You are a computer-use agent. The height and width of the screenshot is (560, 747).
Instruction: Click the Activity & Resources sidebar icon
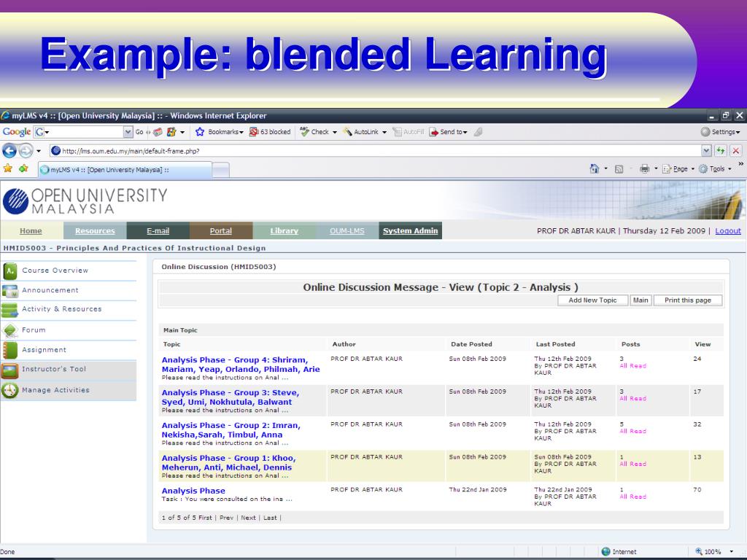[9, 310]
